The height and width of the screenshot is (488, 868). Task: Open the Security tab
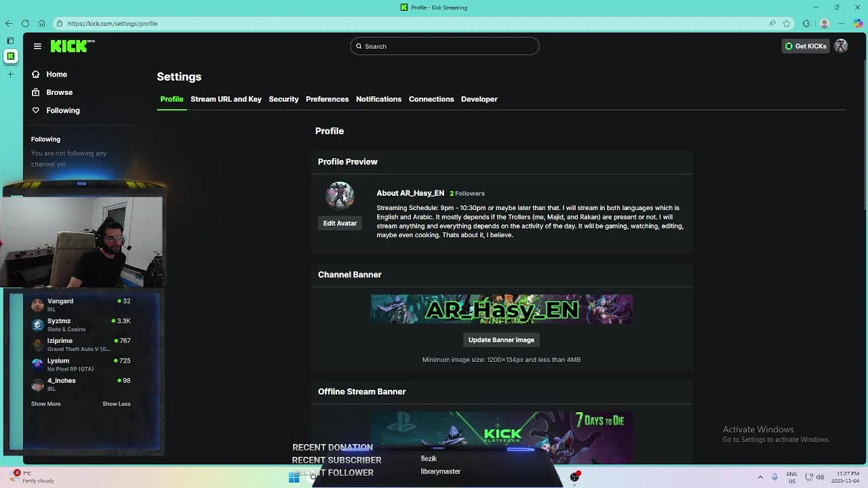tap(283, 99)
